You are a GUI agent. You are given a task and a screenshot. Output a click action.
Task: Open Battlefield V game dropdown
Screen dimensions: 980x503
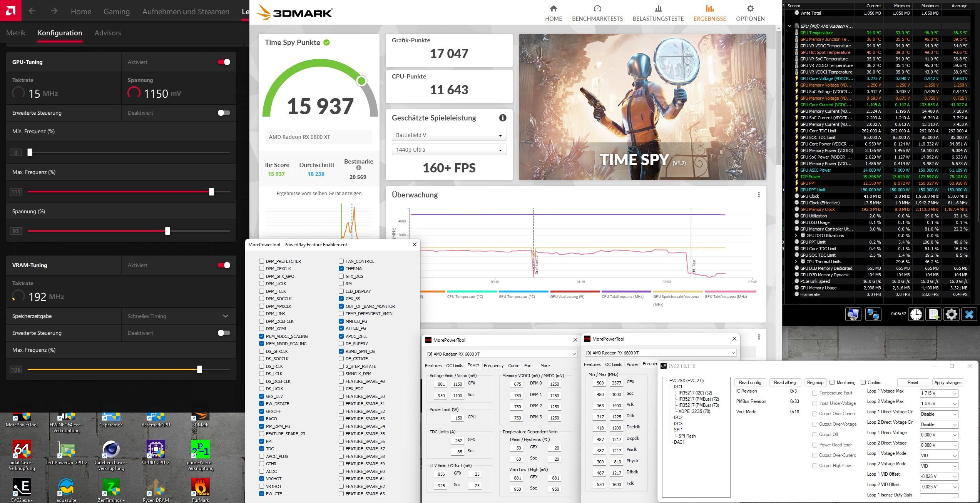point(449,135)
